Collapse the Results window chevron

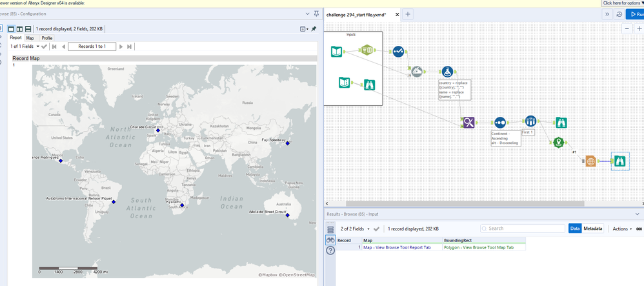638,214
